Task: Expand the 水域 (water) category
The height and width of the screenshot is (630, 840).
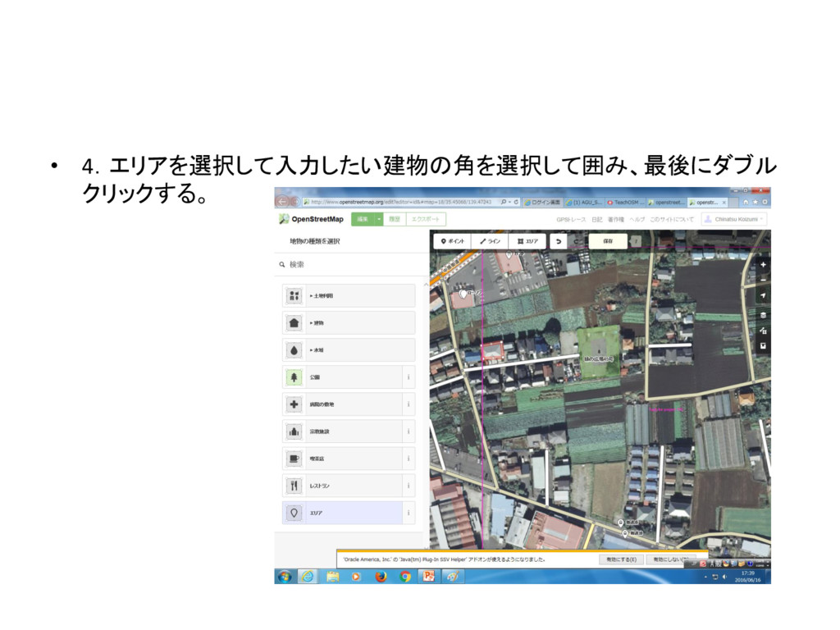Action: click(x=349, y=349)
